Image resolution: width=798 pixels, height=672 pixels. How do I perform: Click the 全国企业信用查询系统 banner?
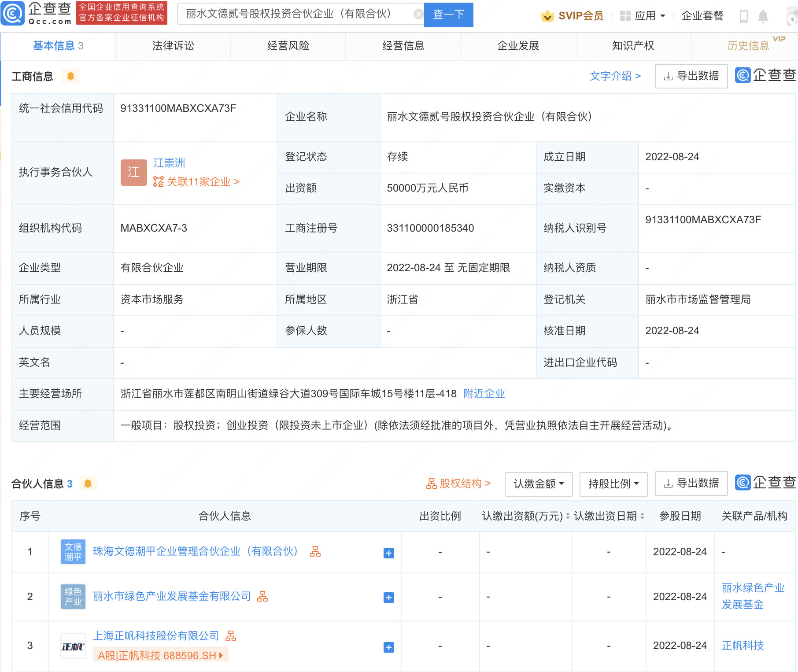pyautogui.click(x=122, y=12)
